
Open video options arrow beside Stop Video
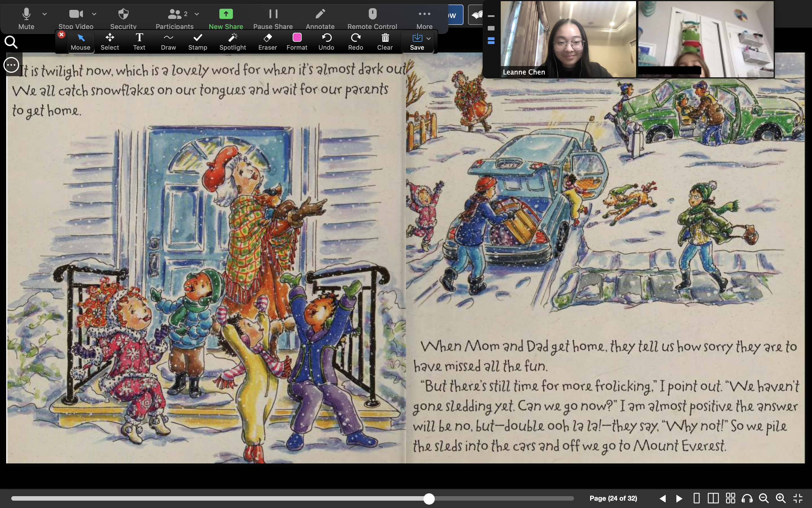coord(94,14)
